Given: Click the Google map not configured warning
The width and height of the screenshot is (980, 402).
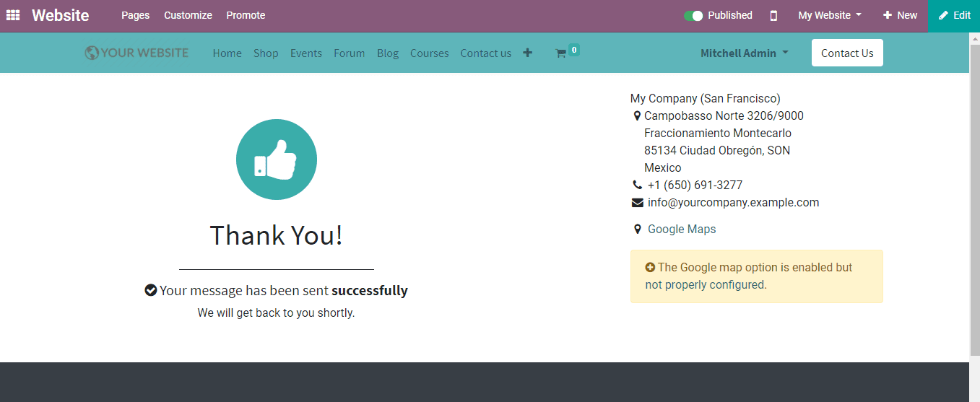Looking at the screenshot, I should [x=756, y=276].
